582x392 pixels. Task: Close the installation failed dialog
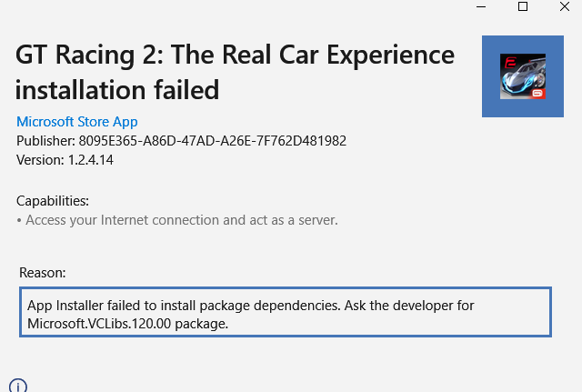point(565,6)
